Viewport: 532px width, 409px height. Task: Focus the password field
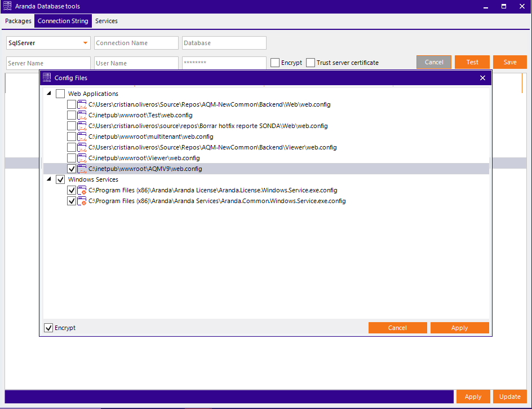pyautogui.click(x=224, y=63)
